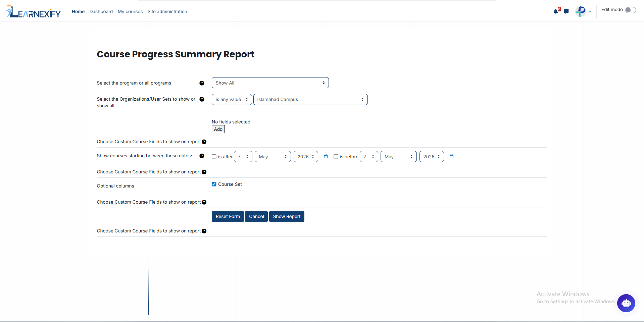Open help icon below Show Report button
This screenshot has width=644, height=322.
pyautogui.click(x=204, y=231)
